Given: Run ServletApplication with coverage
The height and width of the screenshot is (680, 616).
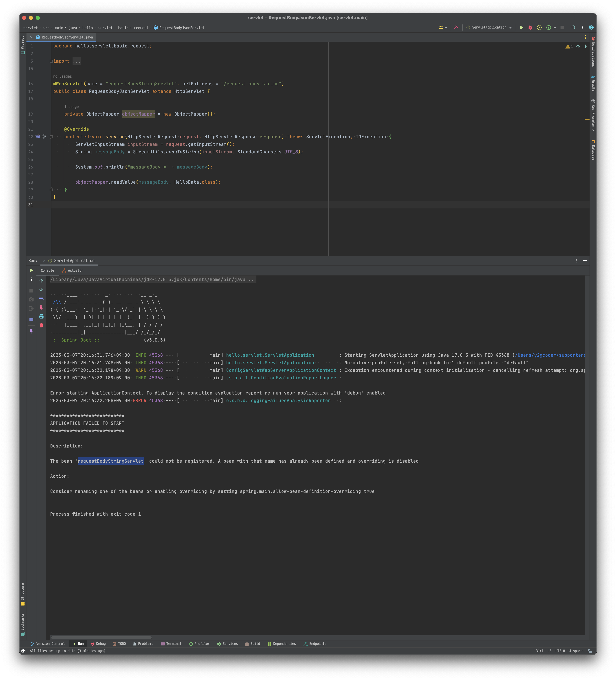Looking at the screenshot, I should point(539,28).
